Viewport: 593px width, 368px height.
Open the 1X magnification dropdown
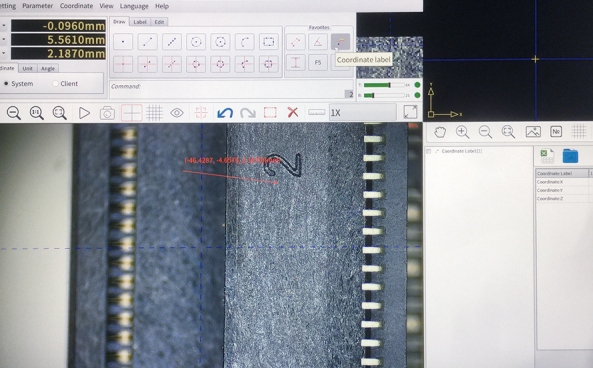362,113
